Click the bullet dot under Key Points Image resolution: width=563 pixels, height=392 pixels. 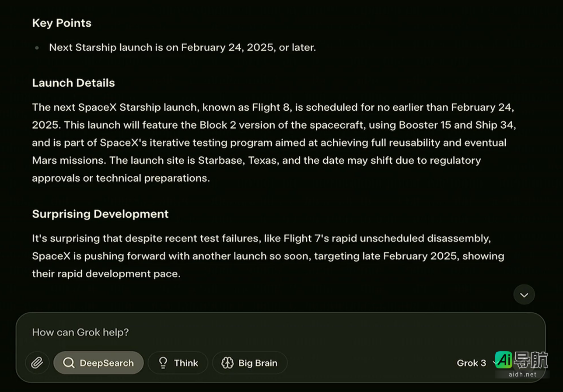(x=37, y=48)
